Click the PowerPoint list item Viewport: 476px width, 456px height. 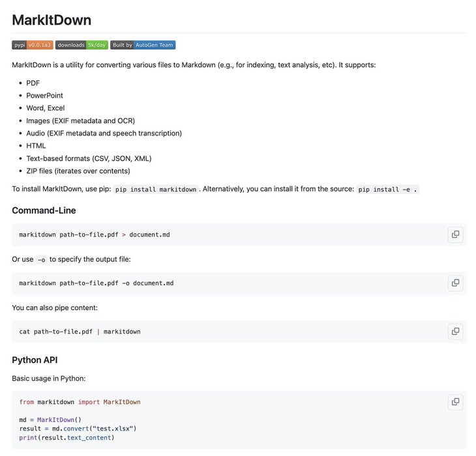(44, 96)
